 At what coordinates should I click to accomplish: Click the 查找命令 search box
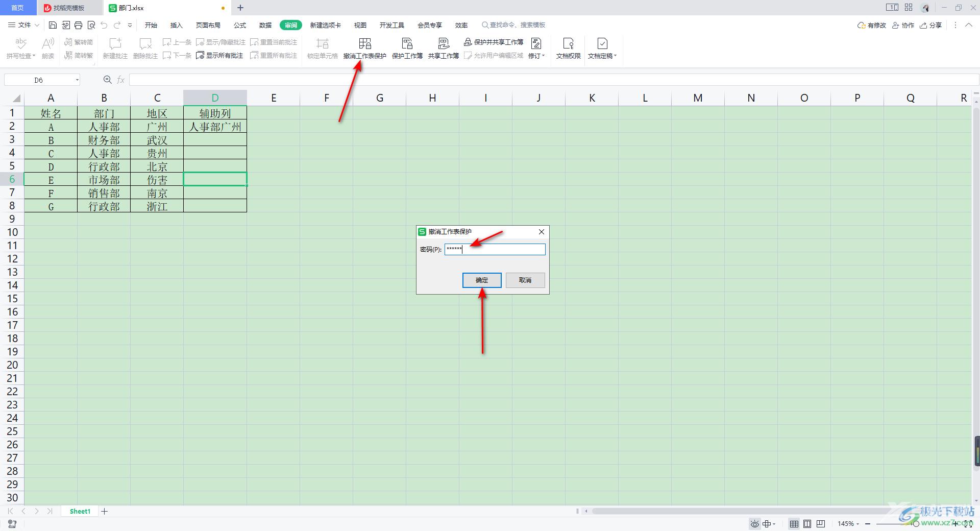pyautogui.click(x=514, y=25)
